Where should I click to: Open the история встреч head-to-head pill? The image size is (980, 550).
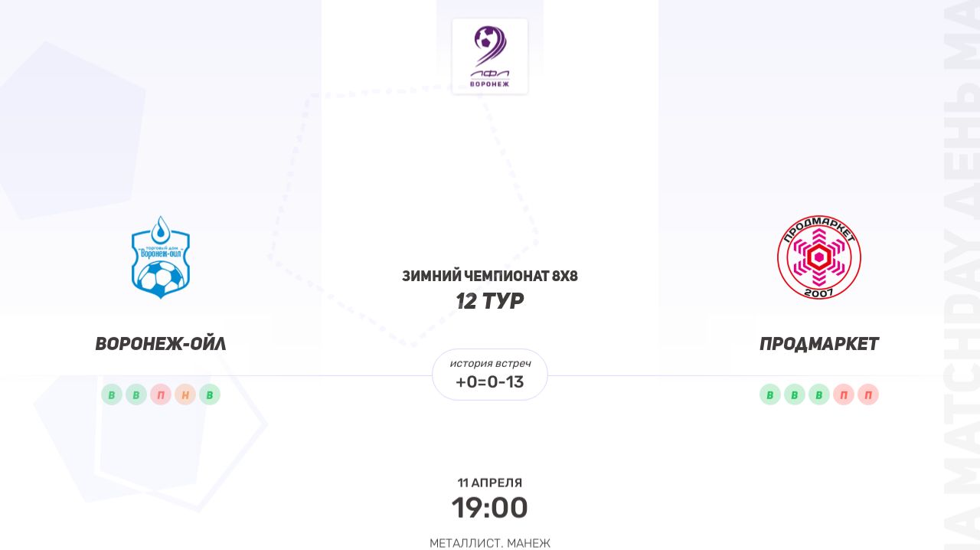click(490, 375)
